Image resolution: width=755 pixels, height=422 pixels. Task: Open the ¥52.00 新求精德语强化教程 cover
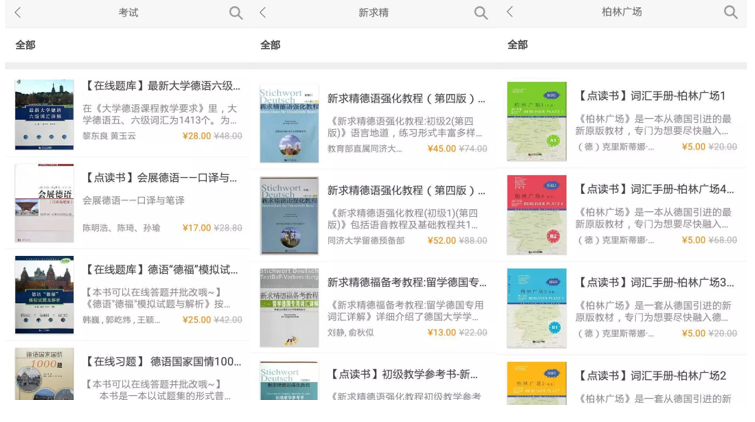tap(289, 216)
